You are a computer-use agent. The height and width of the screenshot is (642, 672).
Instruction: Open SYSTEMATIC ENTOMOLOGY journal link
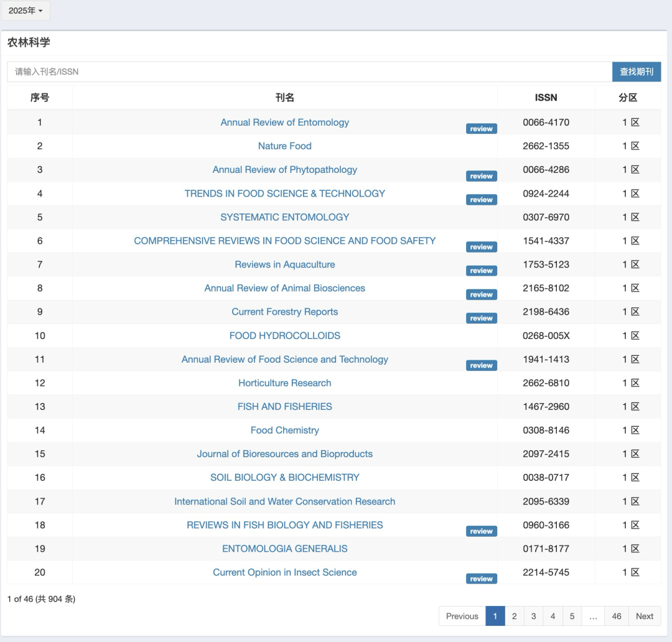[284, 217]
